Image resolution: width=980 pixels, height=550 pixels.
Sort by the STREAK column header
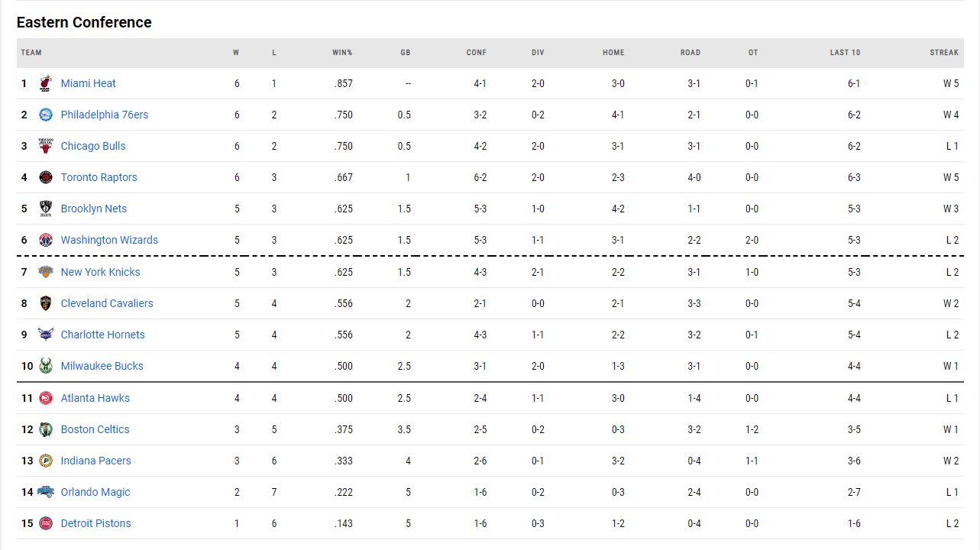944,53
